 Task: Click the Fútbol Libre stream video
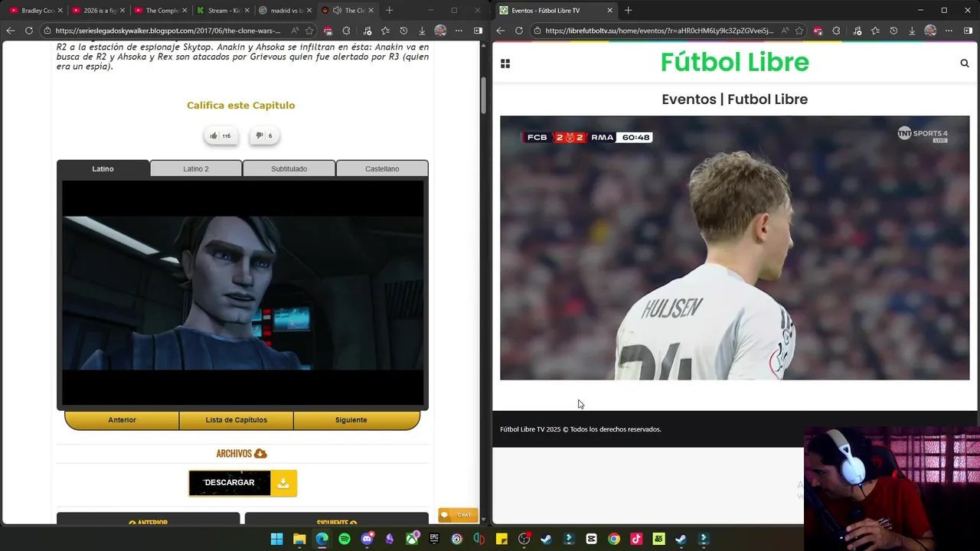[x=734, y=248]
